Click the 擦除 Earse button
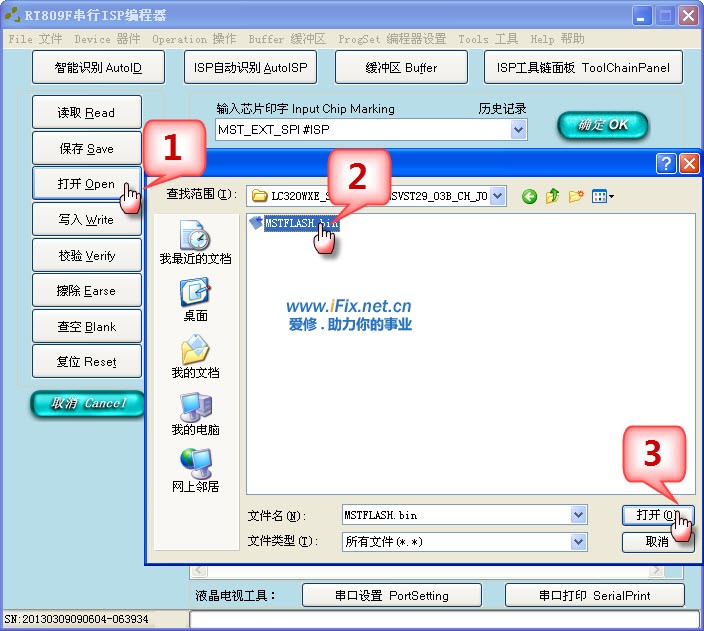 tap(87, 291)
